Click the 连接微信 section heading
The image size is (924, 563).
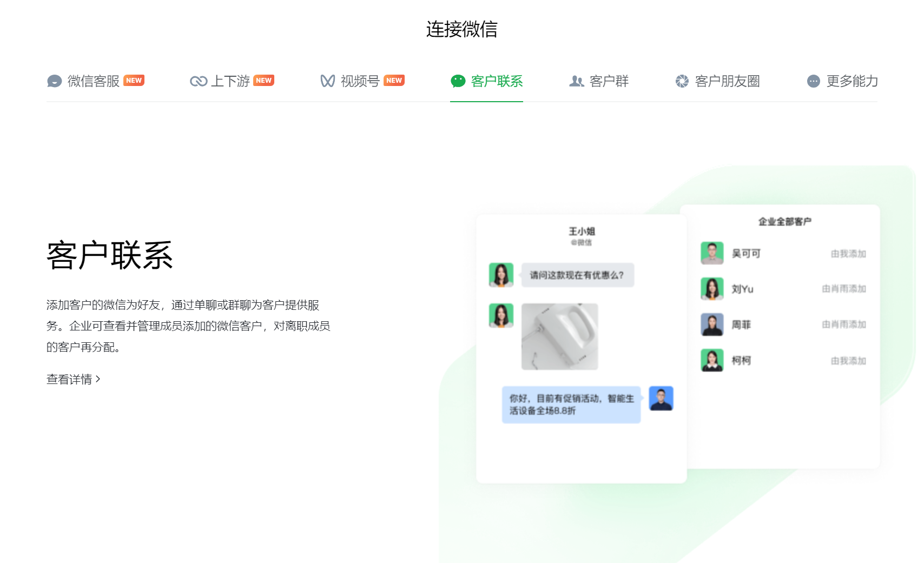pos(462,29)
